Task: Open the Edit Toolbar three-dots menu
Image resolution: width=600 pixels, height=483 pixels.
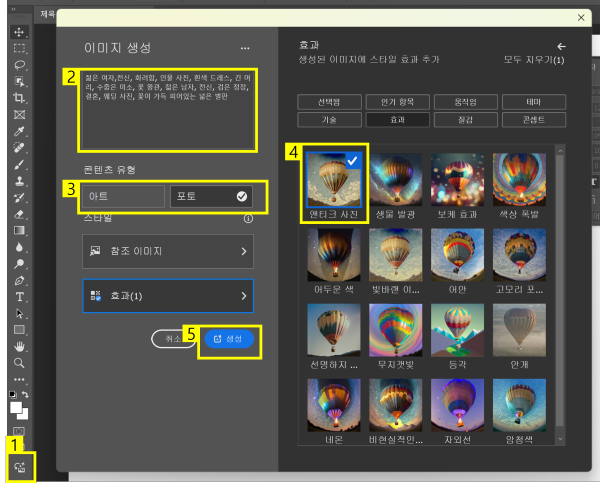Action: pyautogui.click(x=19, y=379)
